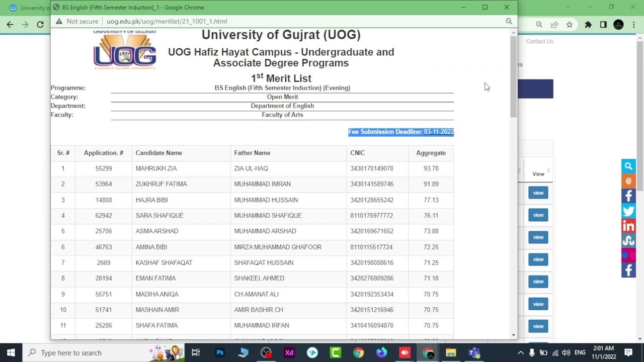
Task: Click application number 14808
Action: (104, 200)
